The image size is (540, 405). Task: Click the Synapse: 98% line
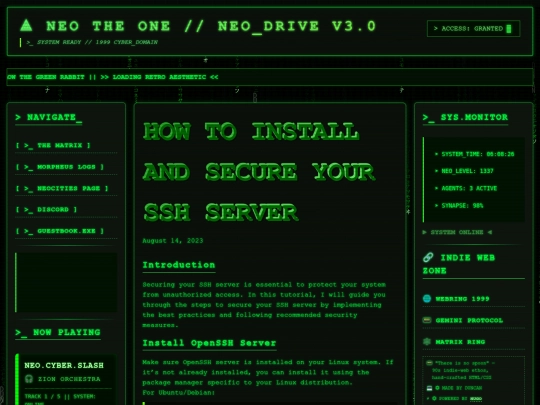click(459, 206)
